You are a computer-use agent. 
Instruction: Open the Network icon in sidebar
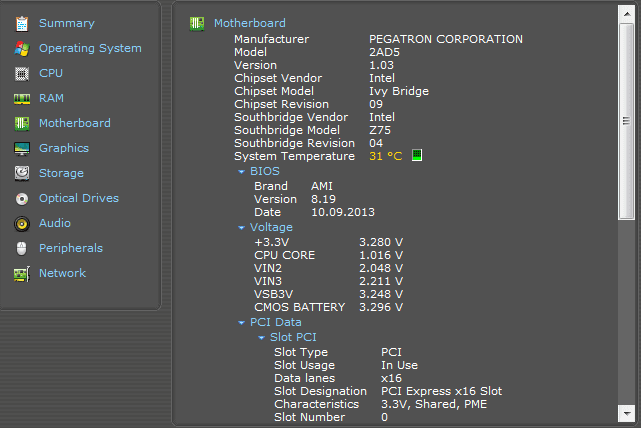(21, 273)
